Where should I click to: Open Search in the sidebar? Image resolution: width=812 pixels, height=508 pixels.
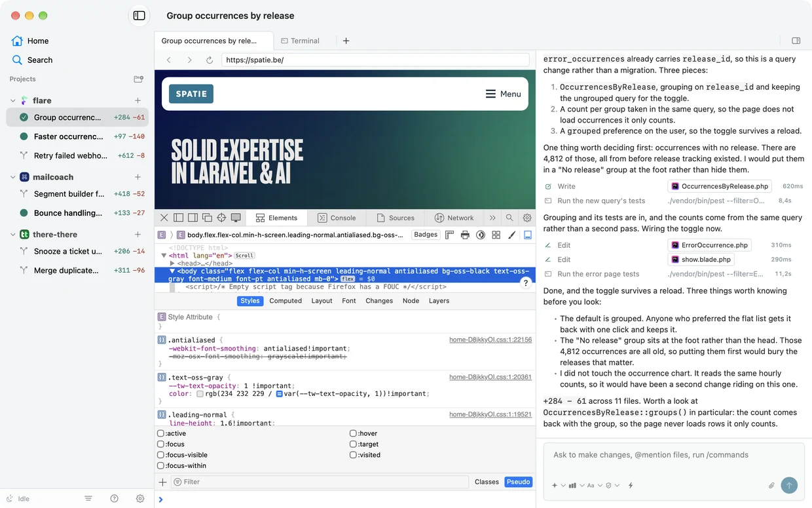(32, 60)
